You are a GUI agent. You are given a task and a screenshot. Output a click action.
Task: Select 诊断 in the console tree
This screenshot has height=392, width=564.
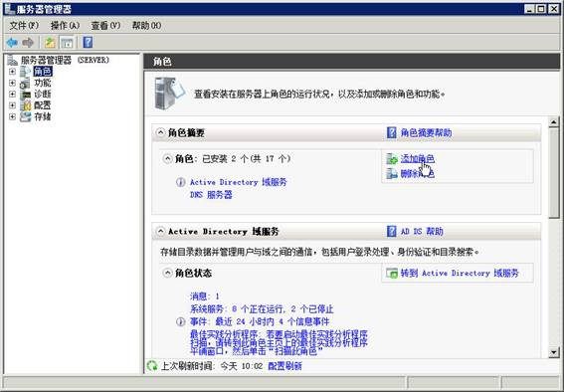click(x=43, y=95)
